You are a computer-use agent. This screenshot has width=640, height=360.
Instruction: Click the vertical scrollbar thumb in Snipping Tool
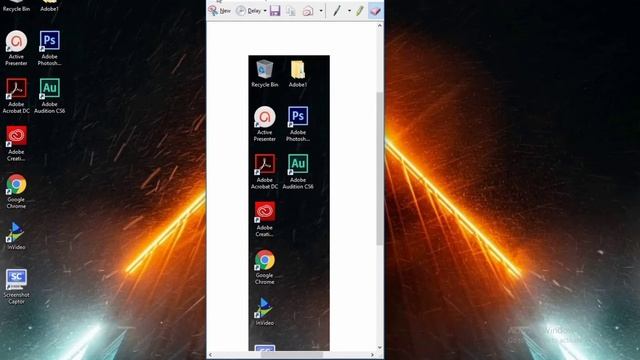380,169
